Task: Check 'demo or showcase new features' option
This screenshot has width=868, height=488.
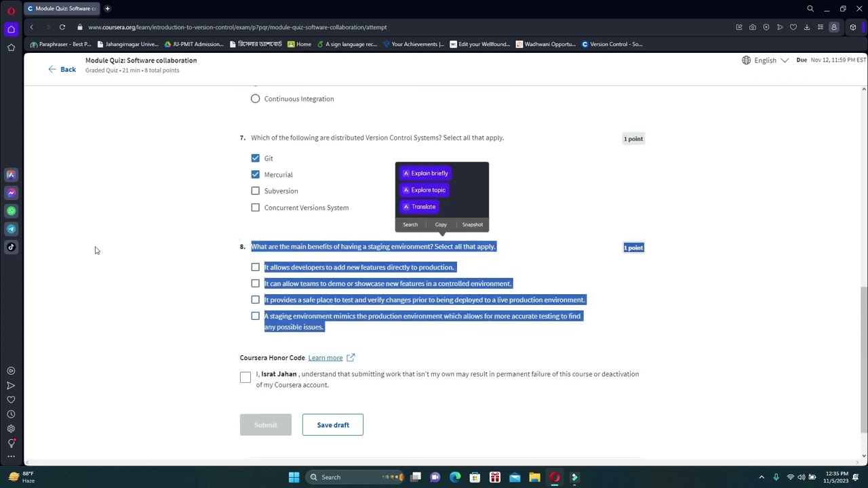Action: click(255, 283)
